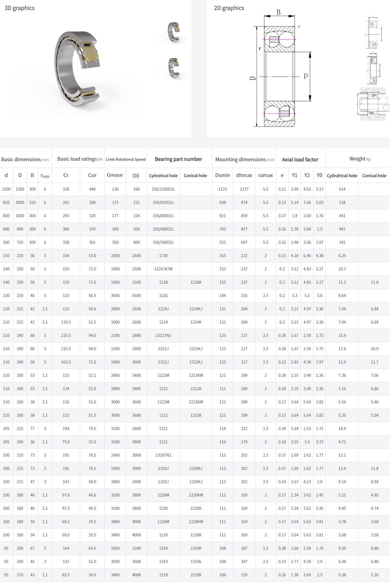Click the large 3D bearing render
This screenshot has width=390, height=588.
pos(77,68)
